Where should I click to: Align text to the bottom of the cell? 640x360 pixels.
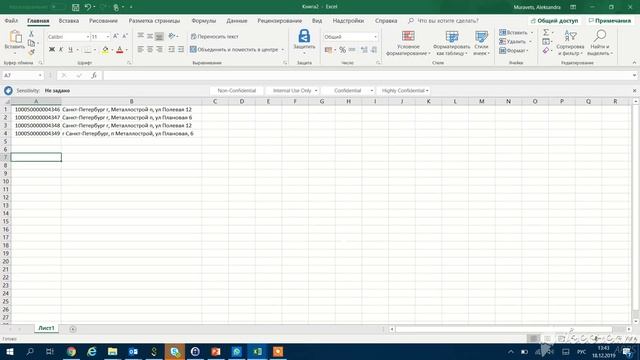tap(159, 36)
